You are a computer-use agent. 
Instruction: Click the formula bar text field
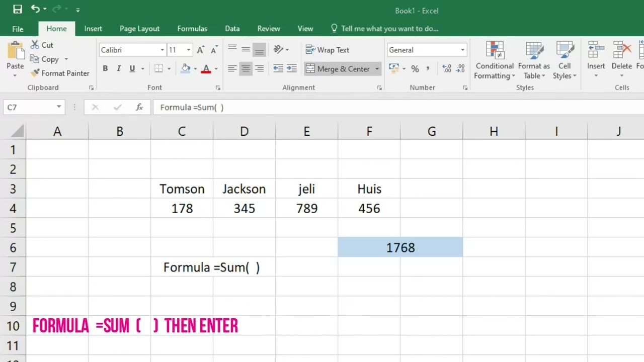click(x=397, y=107)
